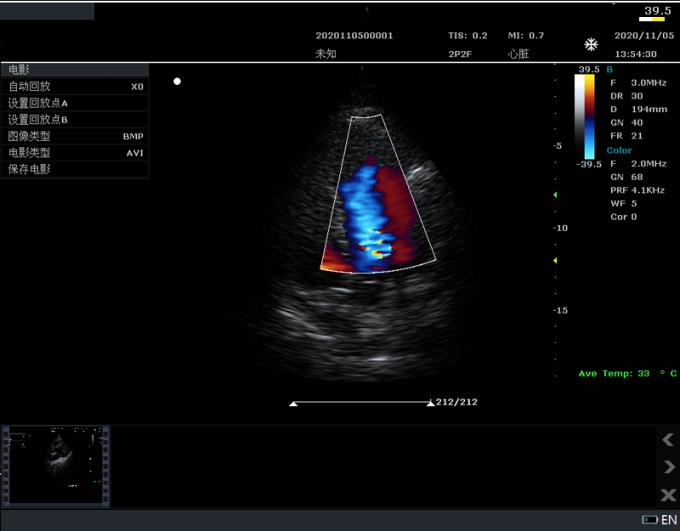
Task: Click the battery status icon
Action: click(650, 520)
